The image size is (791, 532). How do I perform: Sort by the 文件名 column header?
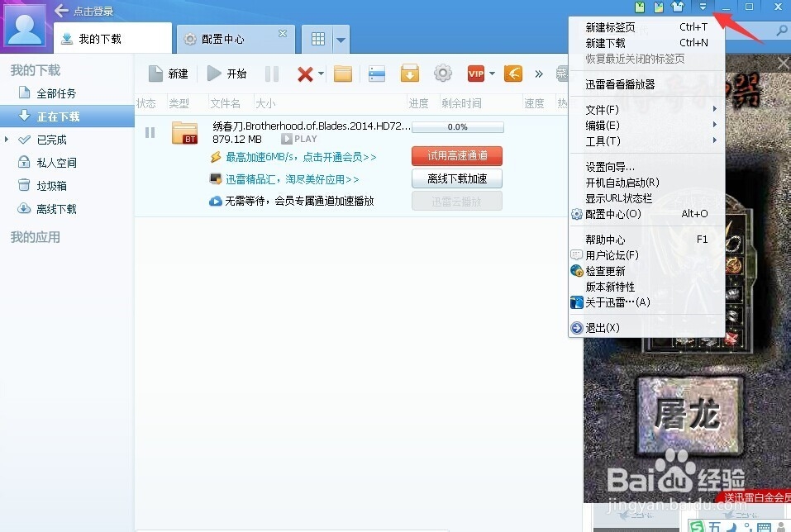pos(225,103)
